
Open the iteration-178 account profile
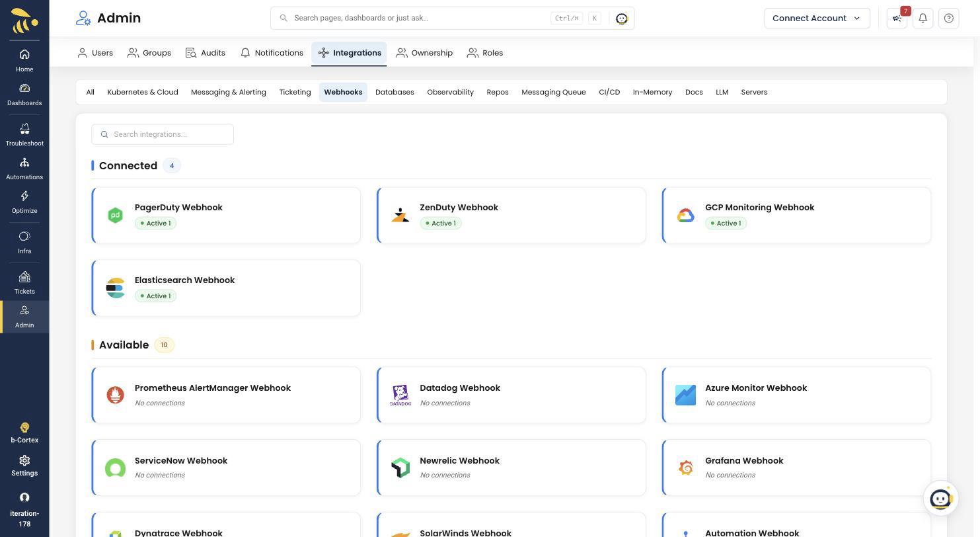24,510
